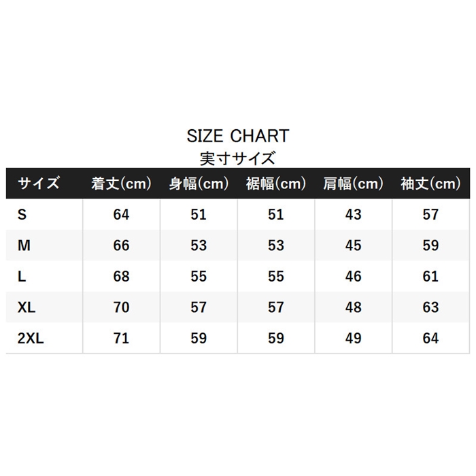Click the 実寸サイズ subtitle text
The width and height of the screenshot is (476, 476).
[237, 159]
